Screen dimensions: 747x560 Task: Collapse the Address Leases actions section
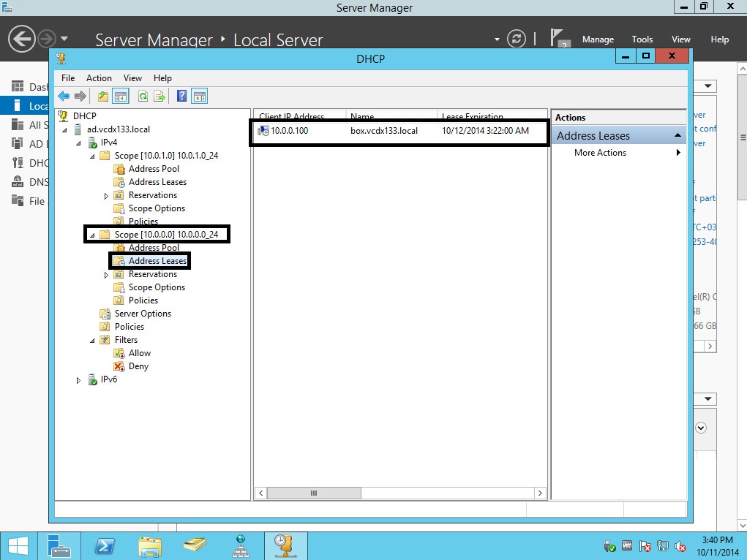[677, 136]
